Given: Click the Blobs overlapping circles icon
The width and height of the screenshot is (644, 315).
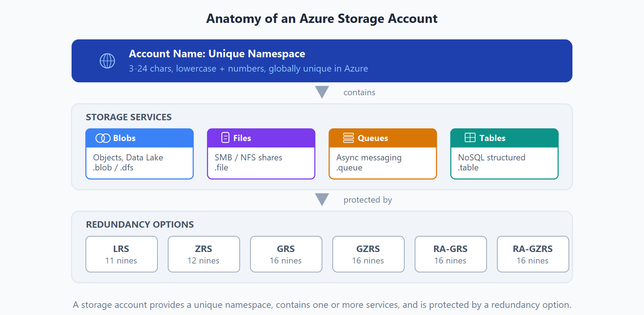Looking at the screenshot, I should (103, 138).
